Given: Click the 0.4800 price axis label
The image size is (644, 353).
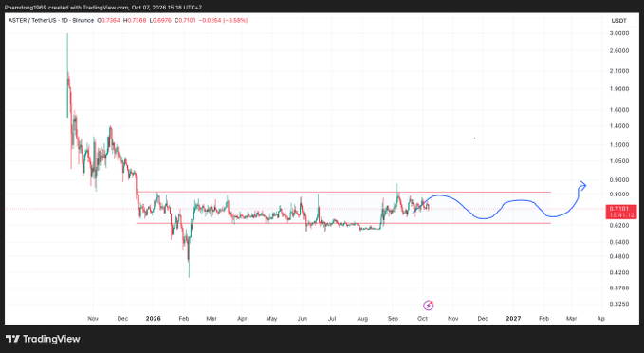Looking at the screenshot, I should tap(619, 256).
